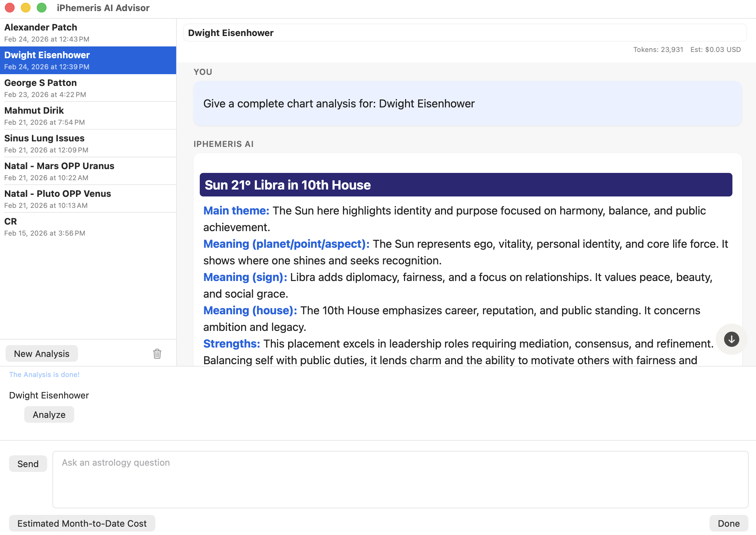Open the Alexander Patch analysis

point(88,33)
